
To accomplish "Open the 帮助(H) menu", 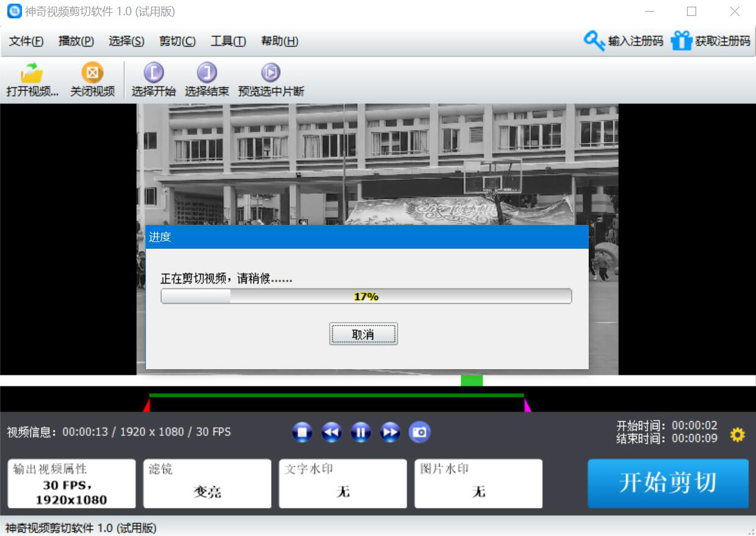I will pyautogui.click(x=279, y=41).
